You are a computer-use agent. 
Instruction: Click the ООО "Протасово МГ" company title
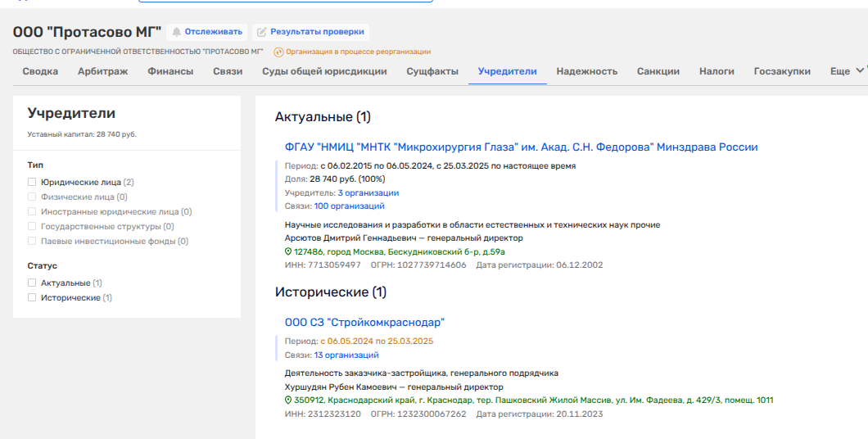(87, 32)
